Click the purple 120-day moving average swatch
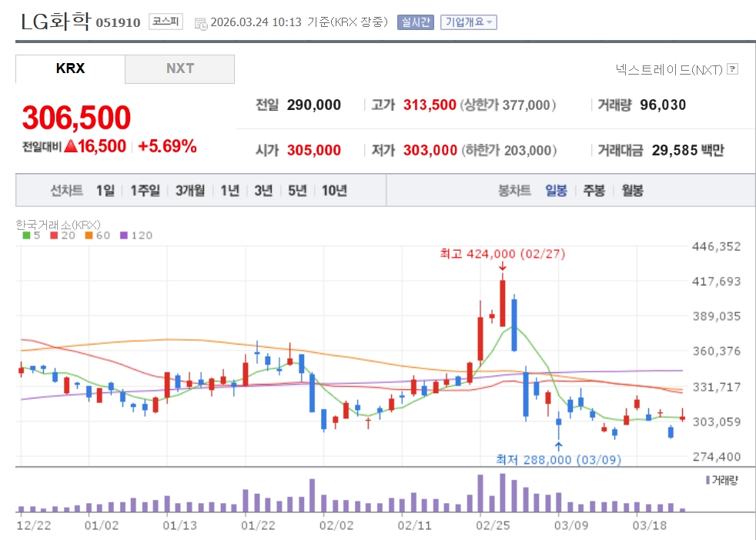The image size is (756, 540). 124,235
